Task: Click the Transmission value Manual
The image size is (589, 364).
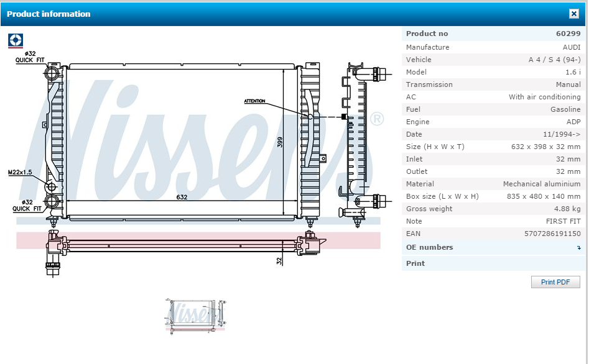Action: (x=568, y=84)
